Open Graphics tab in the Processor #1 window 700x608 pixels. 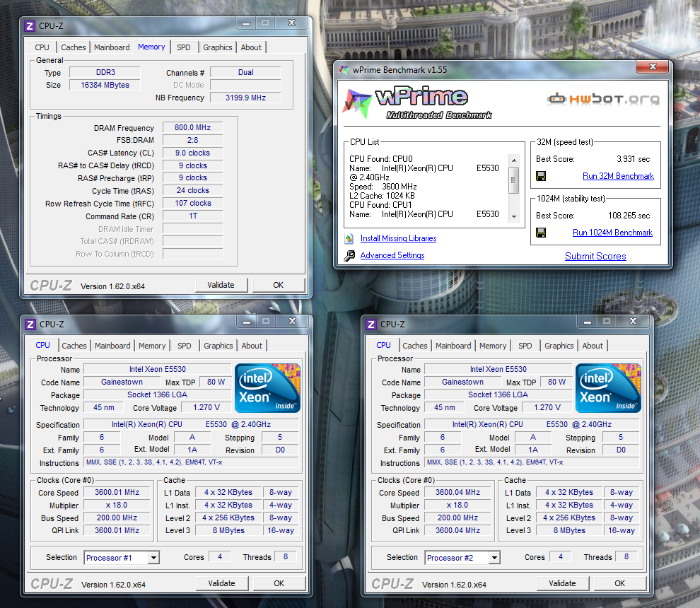tap(218, 346)
